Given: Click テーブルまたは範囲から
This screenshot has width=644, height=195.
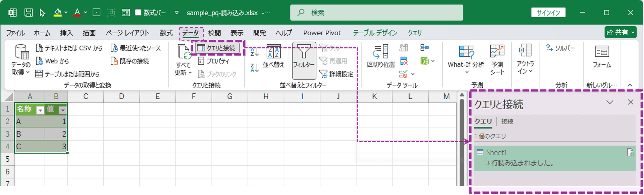Looking at the screenshot, I should click(67, 74).
